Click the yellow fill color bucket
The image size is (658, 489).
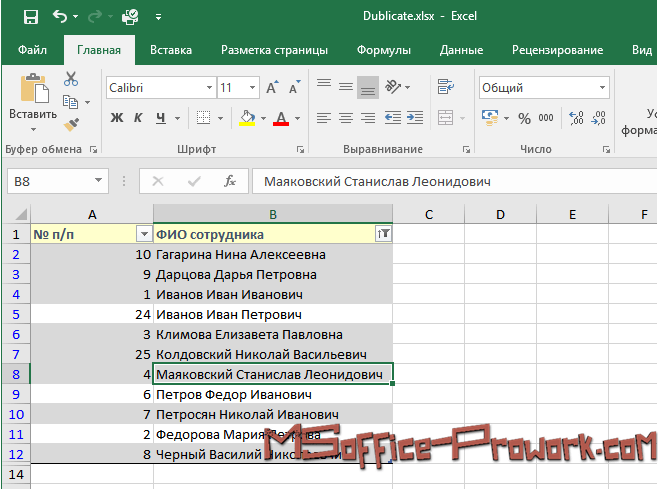tap(247, 118)
